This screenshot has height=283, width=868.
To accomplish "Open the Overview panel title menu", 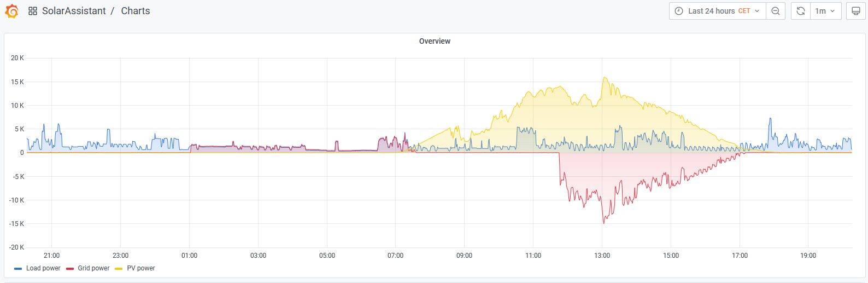I will (435, 41).
